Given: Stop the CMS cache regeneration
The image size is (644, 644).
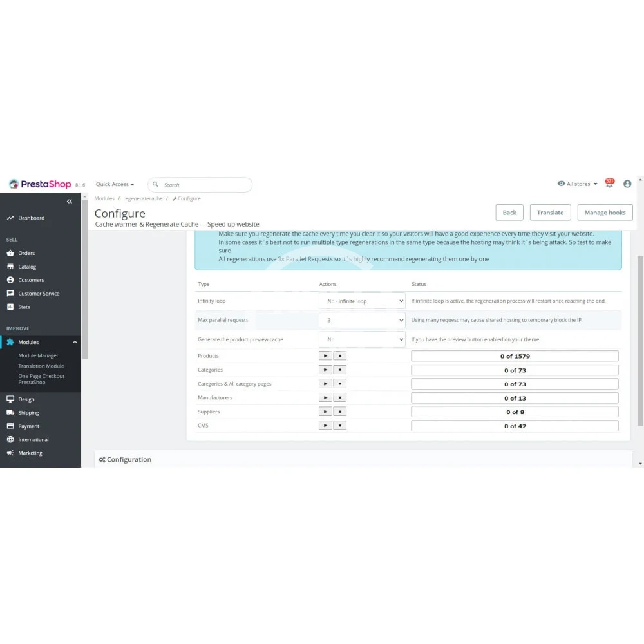Looking at the screenshot, I should (340, 425).
